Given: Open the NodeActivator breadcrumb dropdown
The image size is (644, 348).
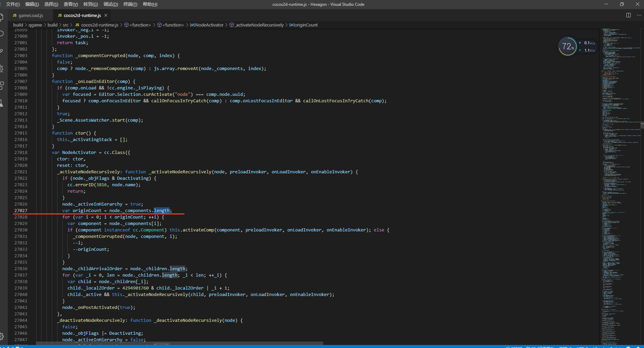Looking at the screenshot, I should pyautogui.click(x=207, y=25).
